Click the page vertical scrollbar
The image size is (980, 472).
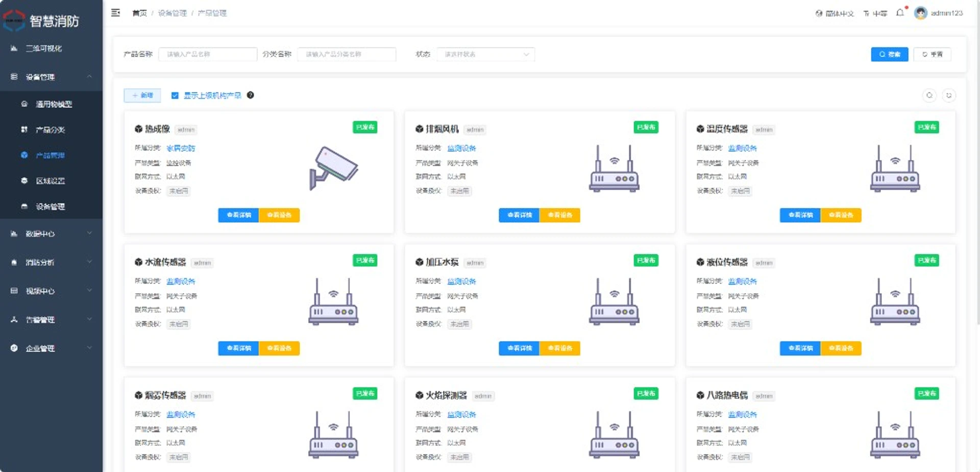coord(977,163)
